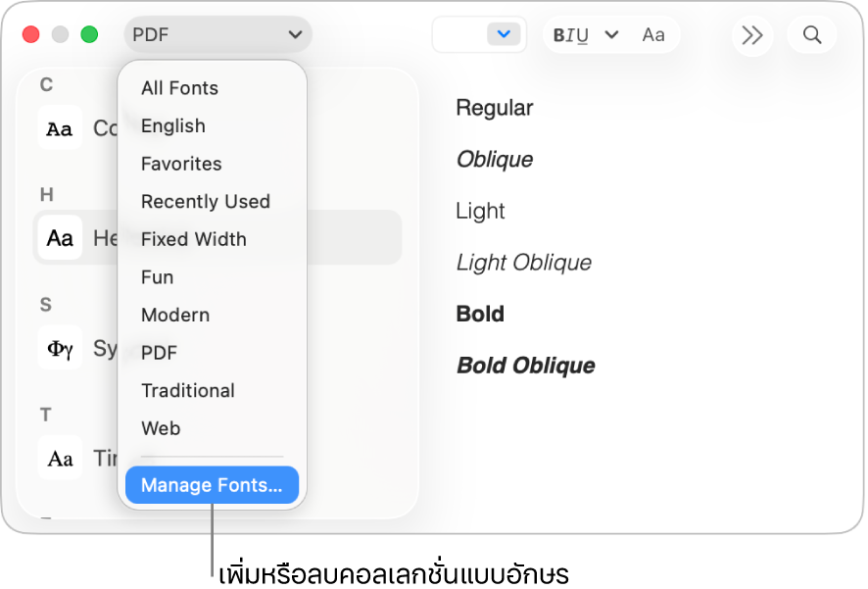The height and width of the screenshot is (589, 868).
Task: Select the Bold Oblique typeface
Action: click(x=526, y=366)
